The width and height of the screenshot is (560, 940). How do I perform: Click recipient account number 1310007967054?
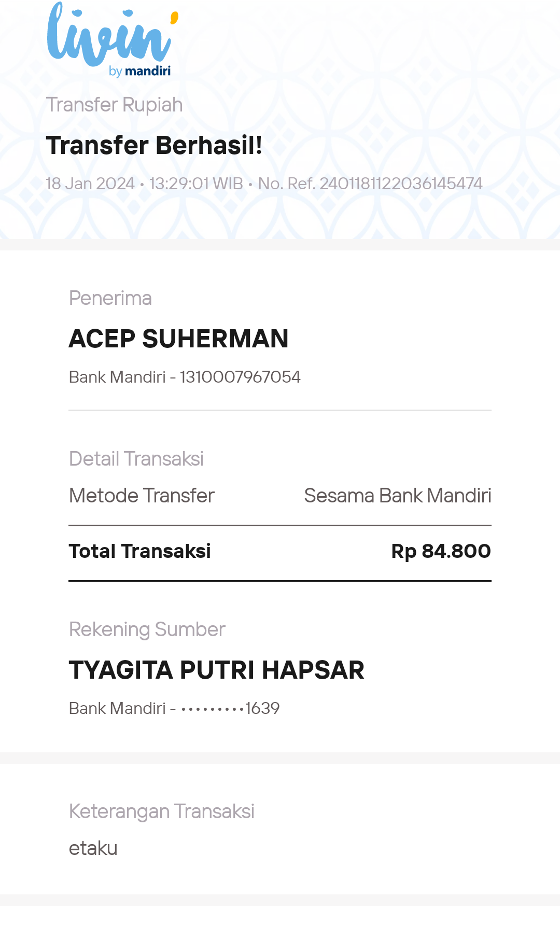click(x=240, y=377)
